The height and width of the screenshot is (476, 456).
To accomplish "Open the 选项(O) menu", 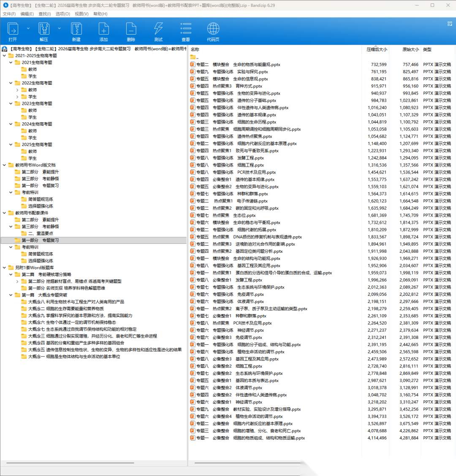I will (x=62, y=14).
